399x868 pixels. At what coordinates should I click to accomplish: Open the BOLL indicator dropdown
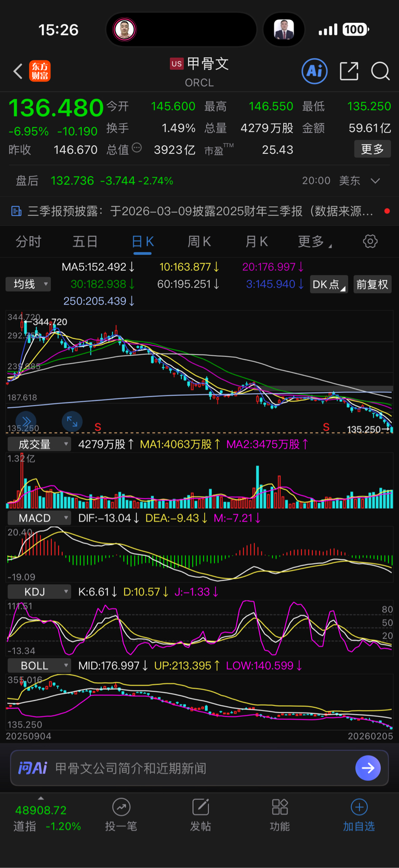point(39,666)
